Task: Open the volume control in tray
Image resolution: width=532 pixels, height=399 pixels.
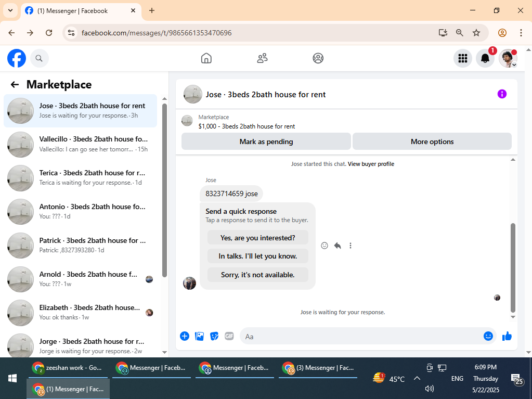Action: pyautogui.click(x=429, y=389)
